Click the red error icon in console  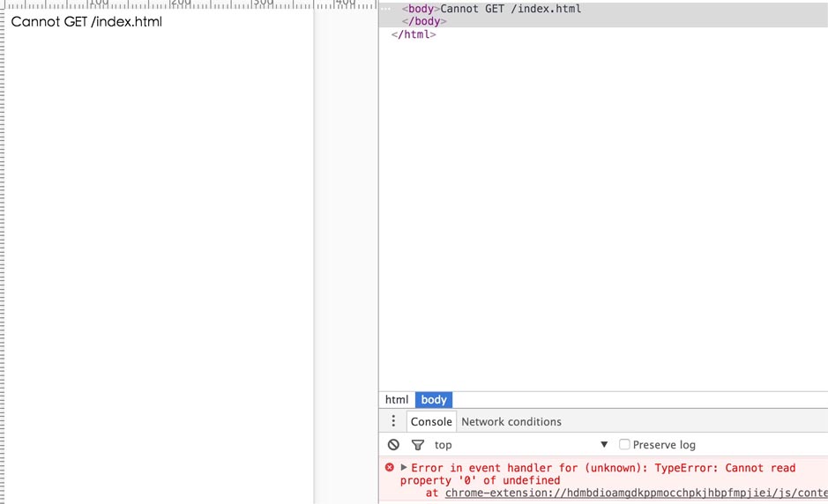(390, 468)
